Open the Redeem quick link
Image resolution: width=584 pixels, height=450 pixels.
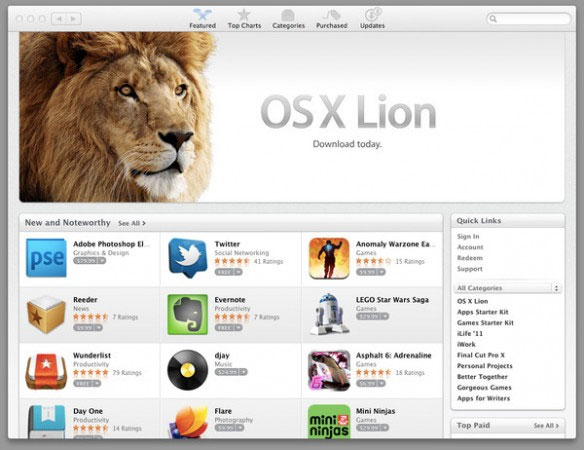[x=470, y=258]
